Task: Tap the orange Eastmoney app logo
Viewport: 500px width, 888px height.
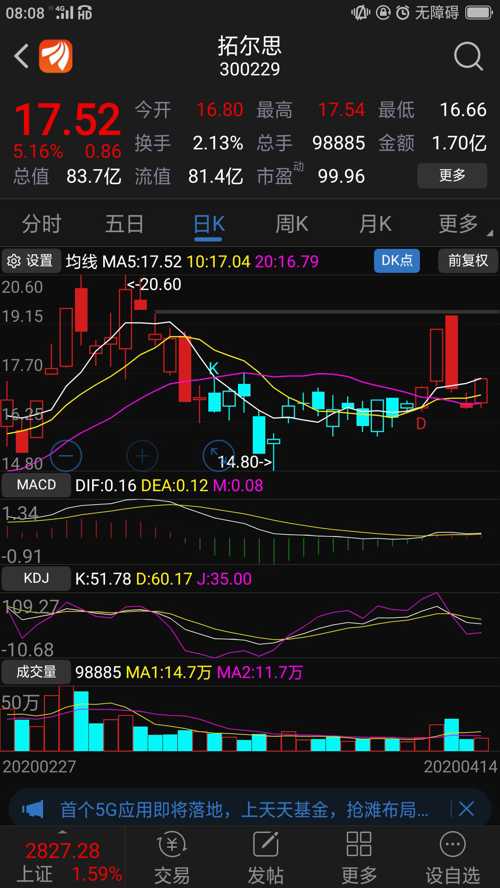Action: pos(55,57)
